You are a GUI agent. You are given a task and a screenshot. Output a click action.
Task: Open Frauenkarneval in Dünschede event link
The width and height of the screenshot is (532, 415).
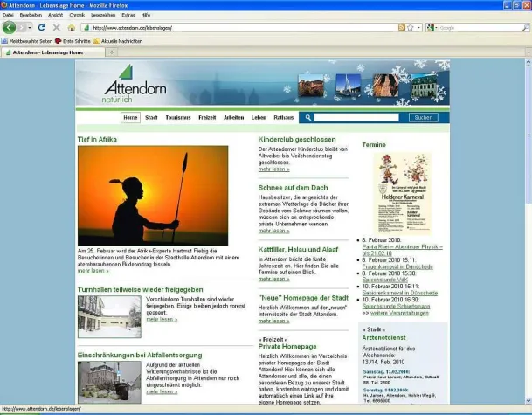pos(397,266)
